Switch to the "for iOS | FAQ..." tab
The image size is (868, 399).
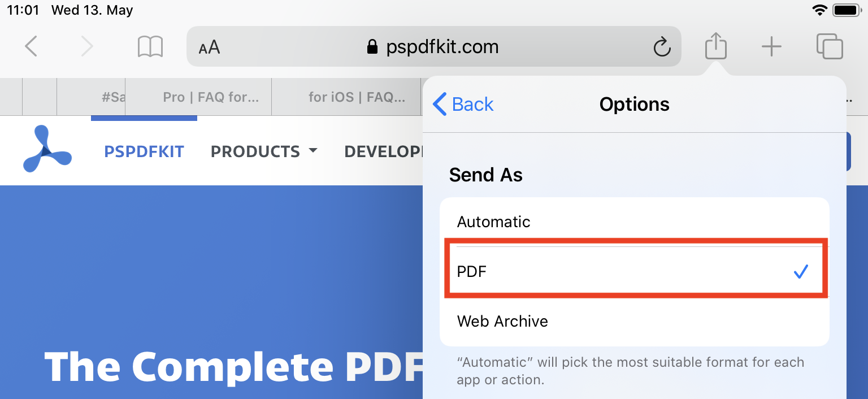pos(356,97)
